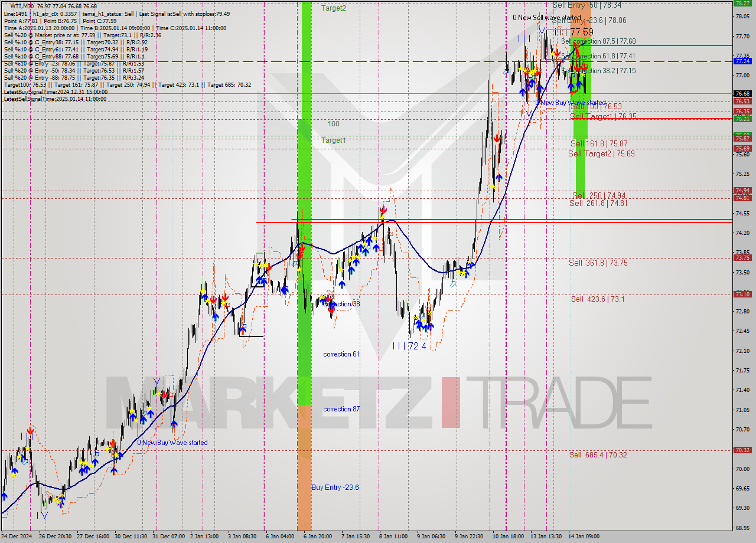Click the 6 Jan 20:00 time label
Image resolution: width=756 pixels, height=543 pixels.
pyautogui.click(x=318, y=537)
